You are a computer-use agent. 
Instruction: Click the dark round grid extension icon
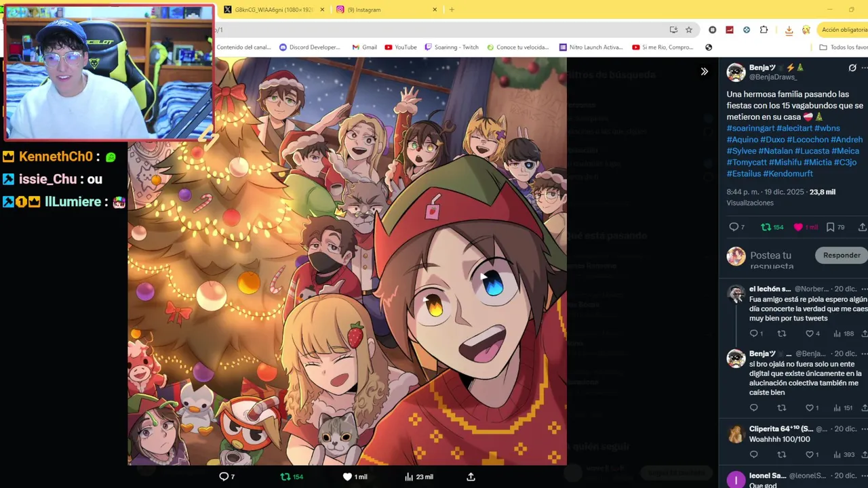(x=712, y=30)
